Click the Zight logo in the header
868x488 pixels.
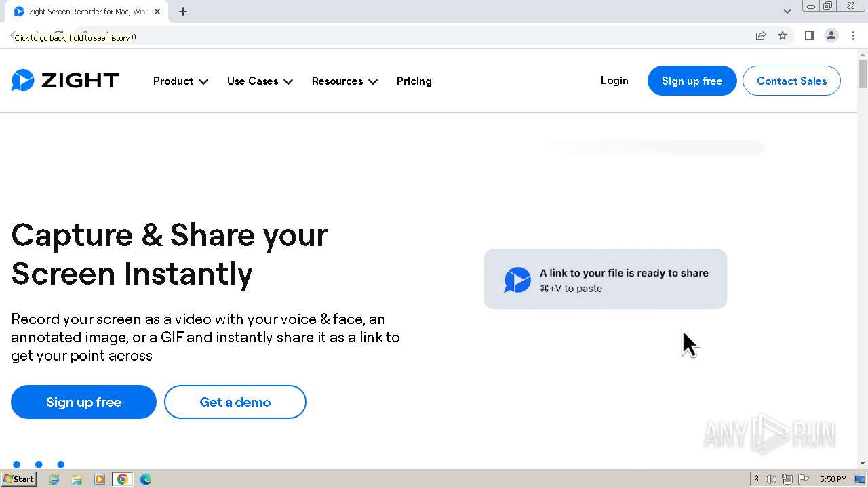65,81
